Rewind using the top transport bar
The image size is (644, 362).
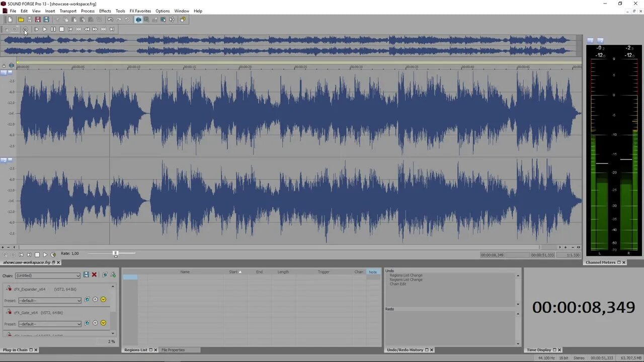click(87, 29)
